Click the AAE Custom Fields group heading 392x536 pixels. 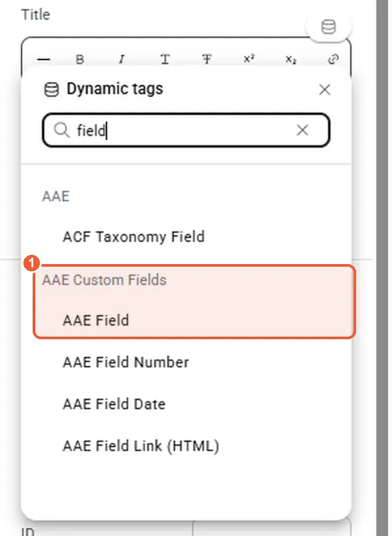(x=105, y=280)
